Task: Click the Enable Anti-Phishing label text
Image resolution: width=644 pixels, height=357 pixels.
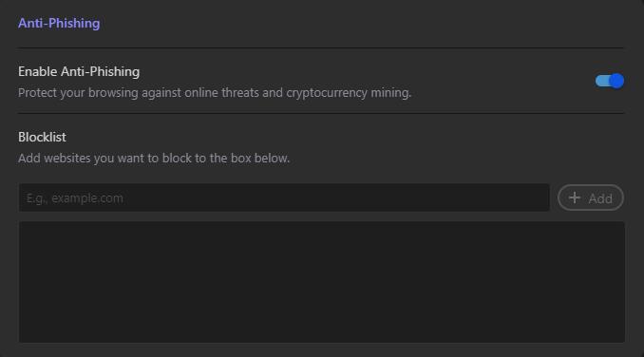Action: [x=79, y=71]
